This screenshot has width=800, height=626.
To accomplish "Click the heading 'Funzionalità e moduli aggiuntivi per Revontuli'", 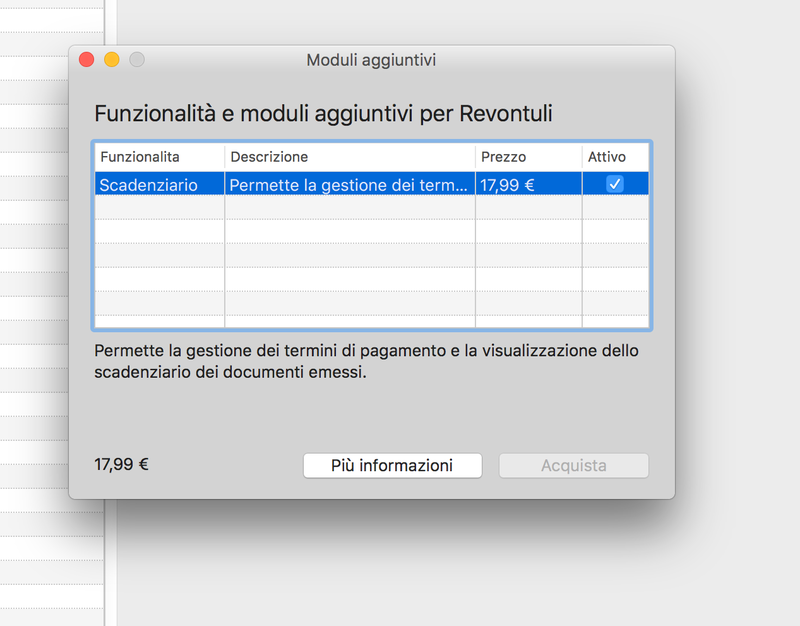I will tap(323, 113).
